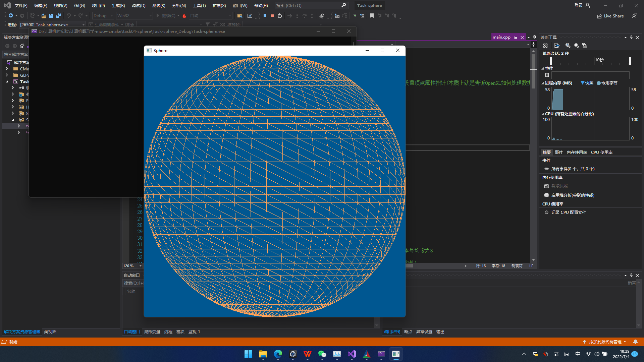Zoom out on the diagnostic timeline

point(577,46)
